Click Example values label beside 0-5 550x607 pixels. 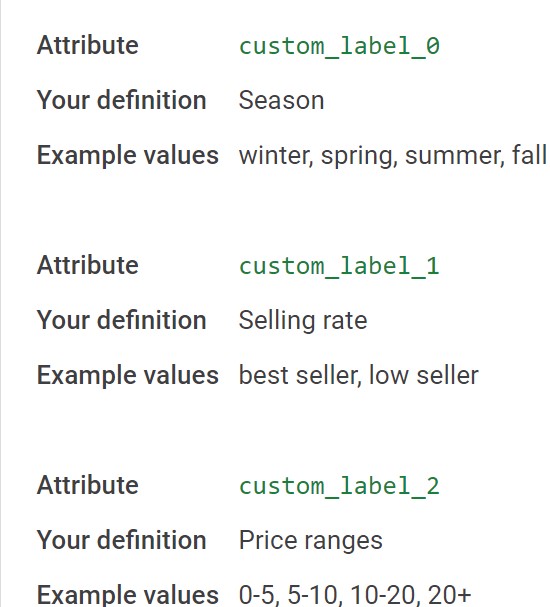pyautogui.click(x=128, y=595)
